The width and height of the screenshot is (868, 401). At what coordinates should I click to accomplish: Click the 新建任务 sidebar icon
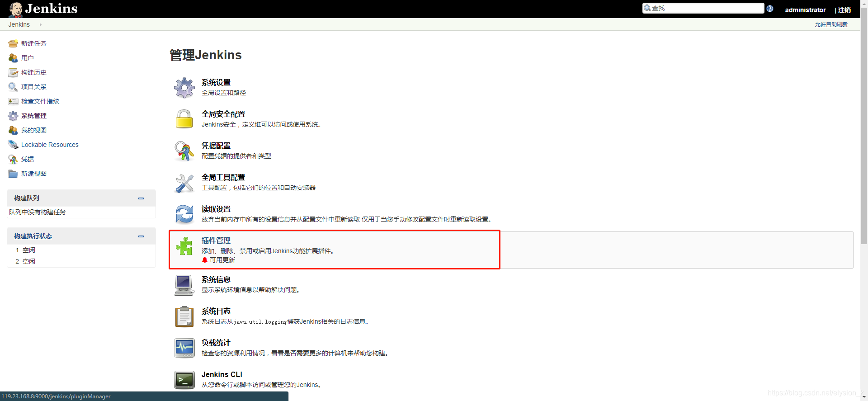tap(13, 43)
